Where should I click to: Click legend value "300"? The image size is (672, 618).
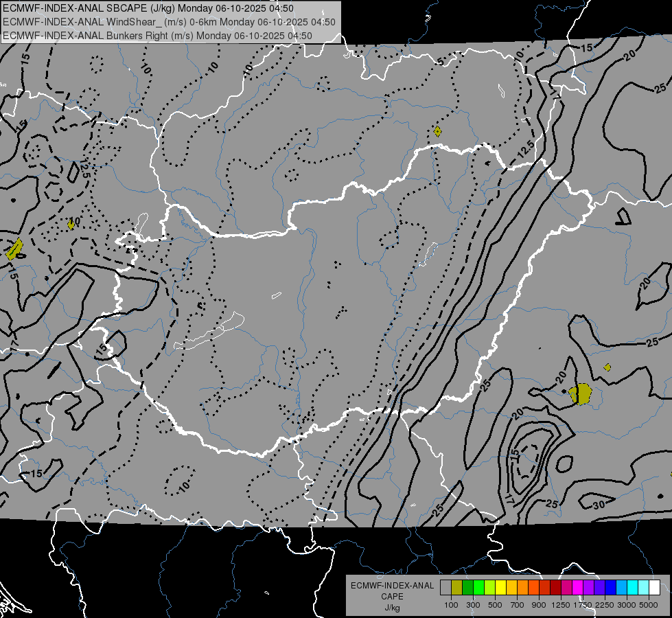473,605
